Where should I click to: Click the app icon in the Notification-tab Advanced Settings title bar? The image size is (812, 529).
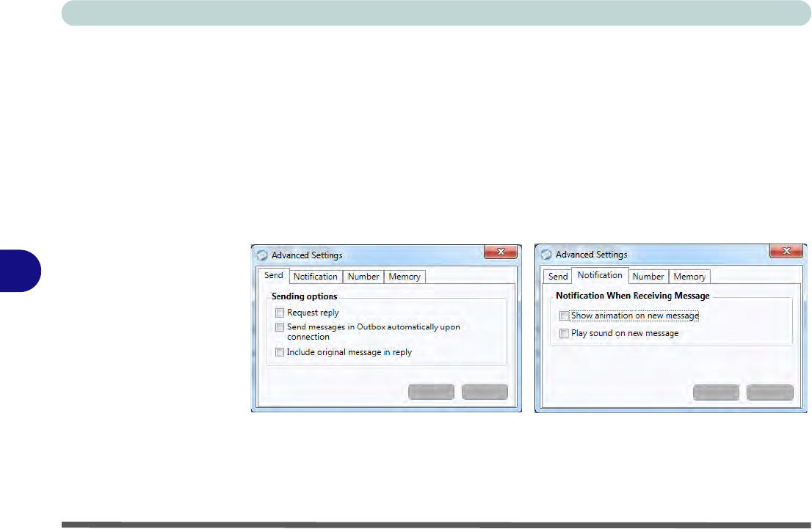(x=546, y=255)
